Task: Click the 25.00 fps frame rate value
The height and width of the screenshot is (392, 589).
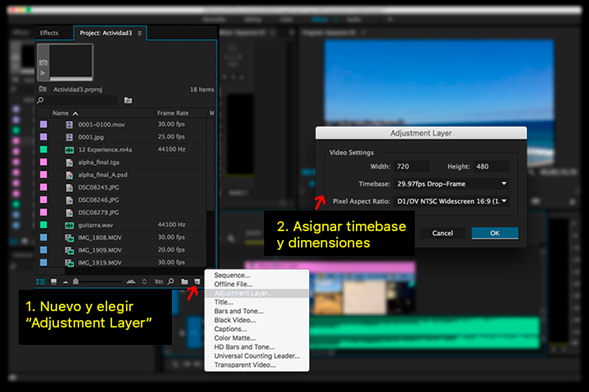Action: (x=171, y=137)
